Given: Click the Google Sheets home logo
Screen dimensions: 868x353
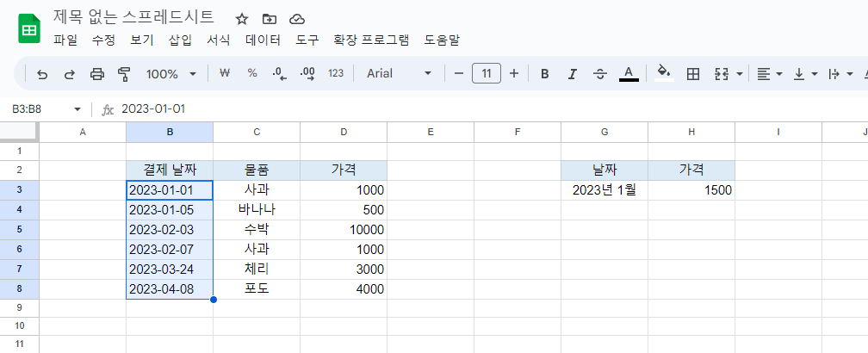Looking at the screenshot, I should point(29,28).
